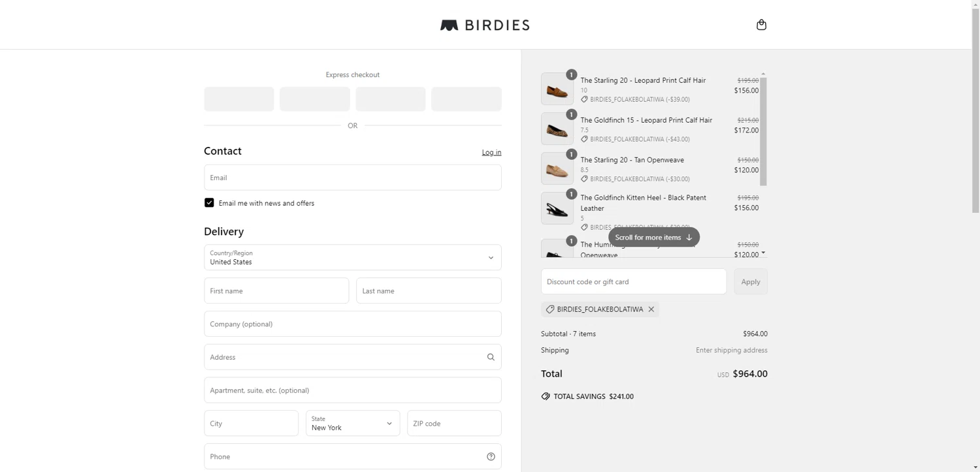The image size is (980, 472).
Task: Focus the Phone field
Action: (353, 457)
